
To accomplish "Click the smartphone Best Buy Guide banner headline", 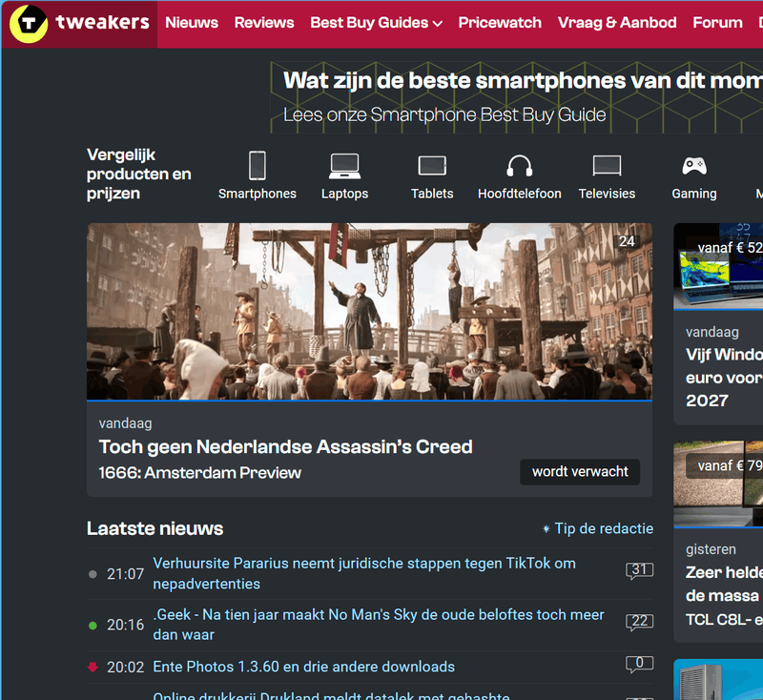I will [x=523, y=80].
